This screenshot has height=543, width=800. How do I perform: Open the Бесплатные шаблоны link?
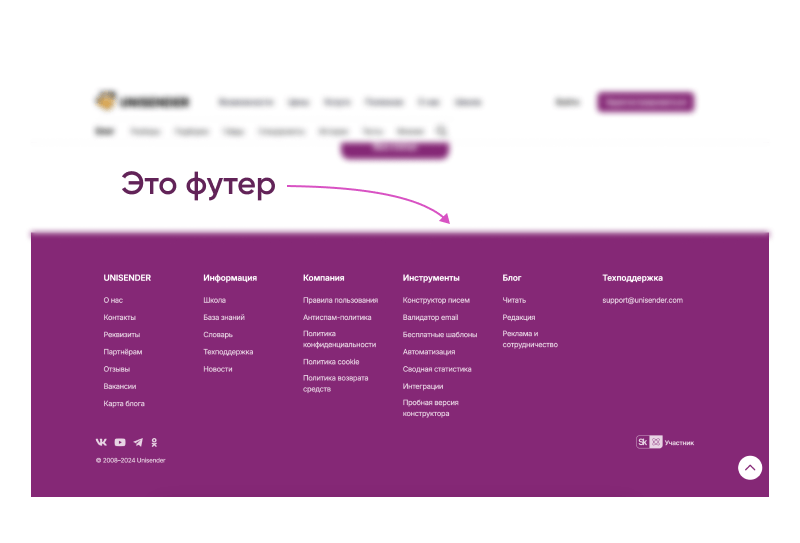click(440, 335)
